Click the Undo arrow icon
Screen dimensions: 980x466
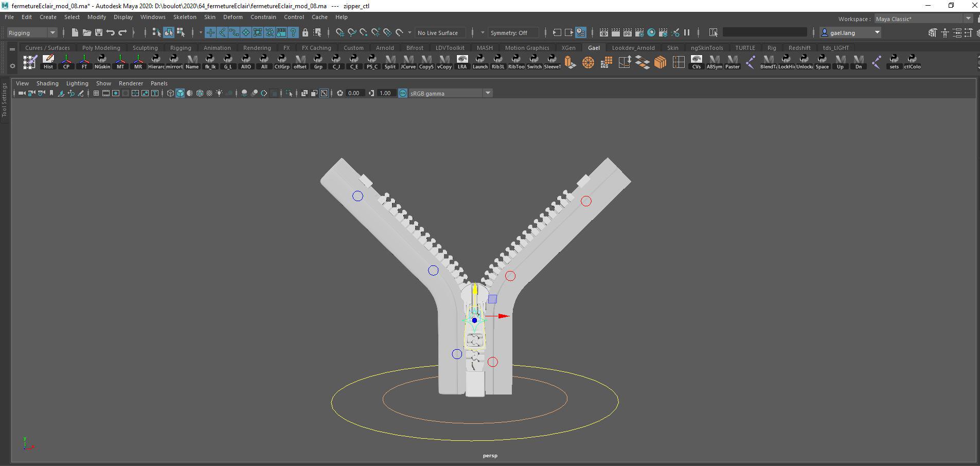(111, 32)
